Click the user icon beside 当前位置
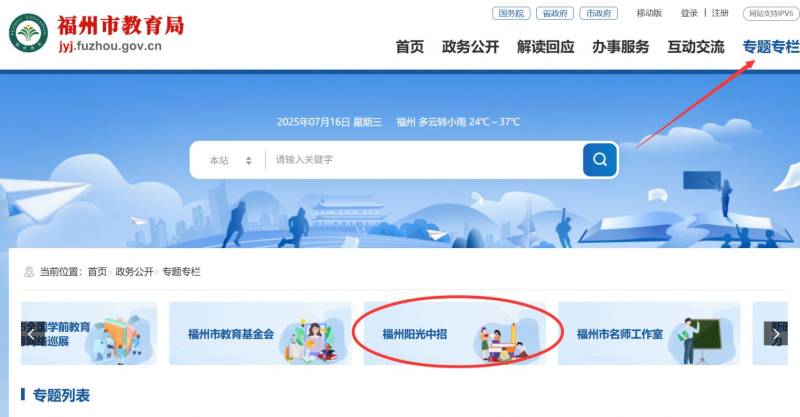The height and width of the screenshot is (417, 800). pyautogui.click(x=29, y=272)
